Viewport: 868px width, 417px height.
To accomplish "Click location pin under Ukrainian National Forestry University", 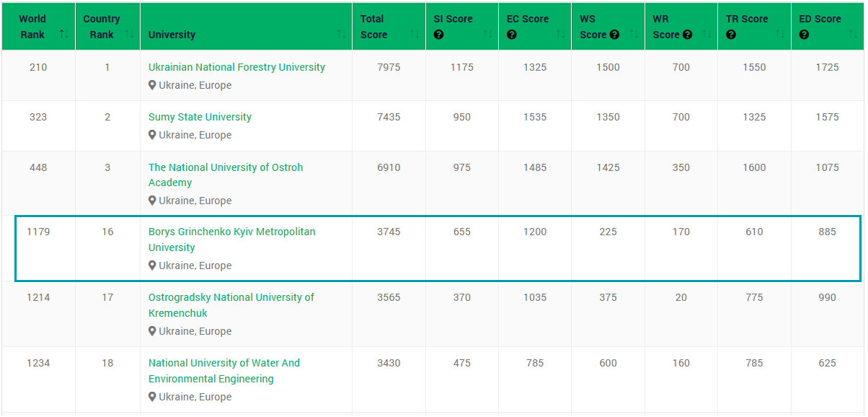I will 152,85.
